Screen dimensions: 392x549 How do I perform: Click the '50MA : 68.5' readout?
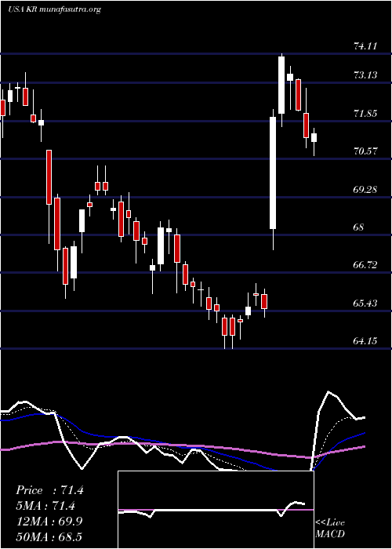[49, 536]
